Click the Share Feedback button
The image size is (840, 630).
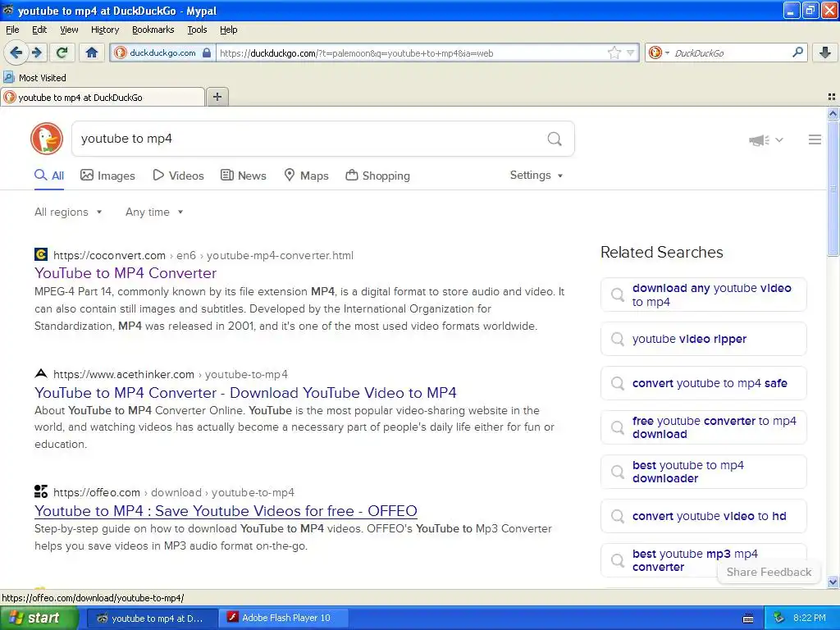(769, 572)
